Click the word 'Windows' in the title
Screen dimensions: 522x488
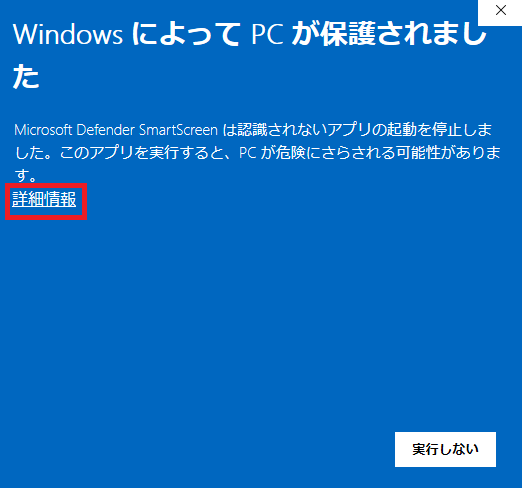pos(68,35)
